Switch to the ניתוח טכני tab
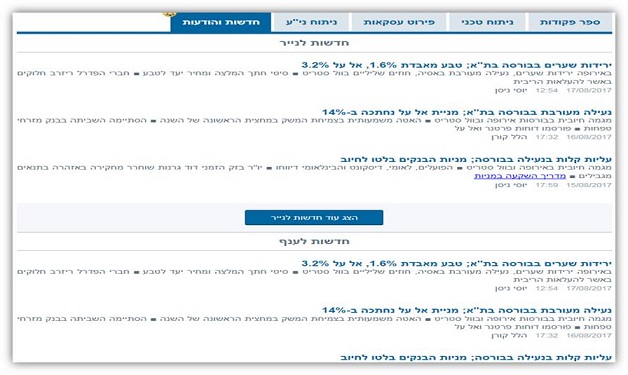The height and width of the screenshot is (375, 628). (487, 22)
